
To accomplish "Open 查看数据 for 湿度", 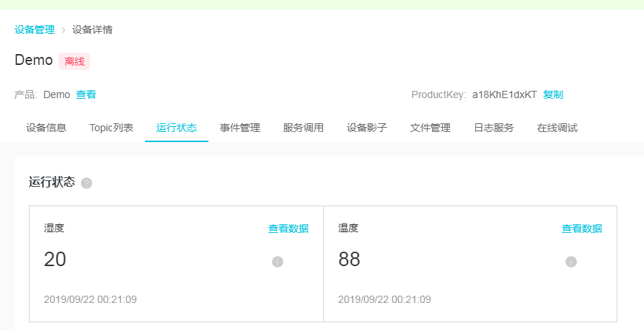I will 288,229.
